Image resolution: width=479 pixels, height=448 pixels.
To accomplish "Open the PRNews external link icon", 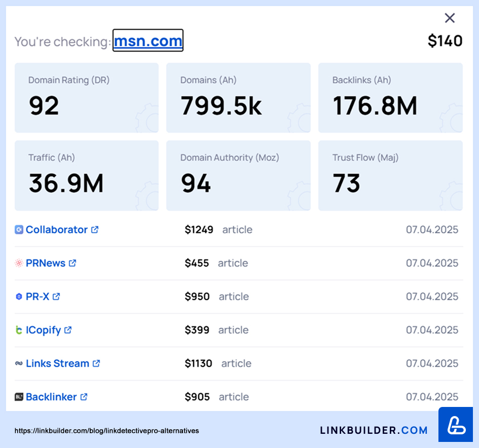I will pos(72,263).
